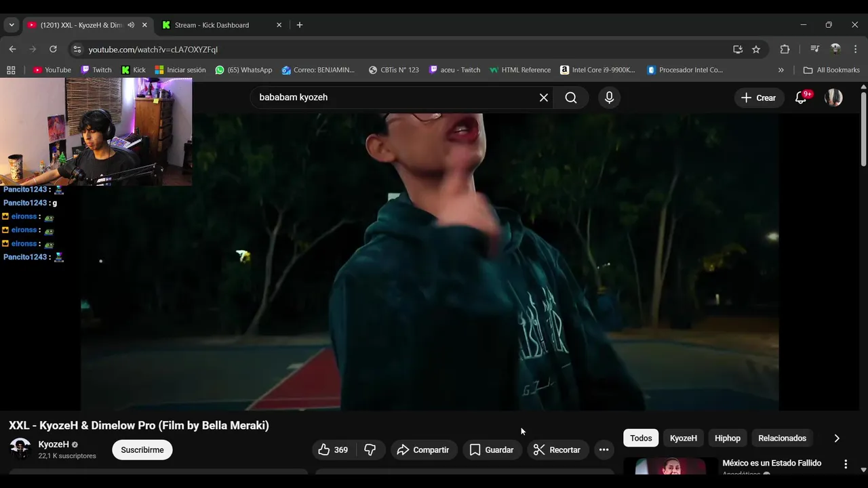Open the México es un Estado Fallido video
Image resolution: width=868 pixels, height=488 pixels.
(x=772, y=464)
